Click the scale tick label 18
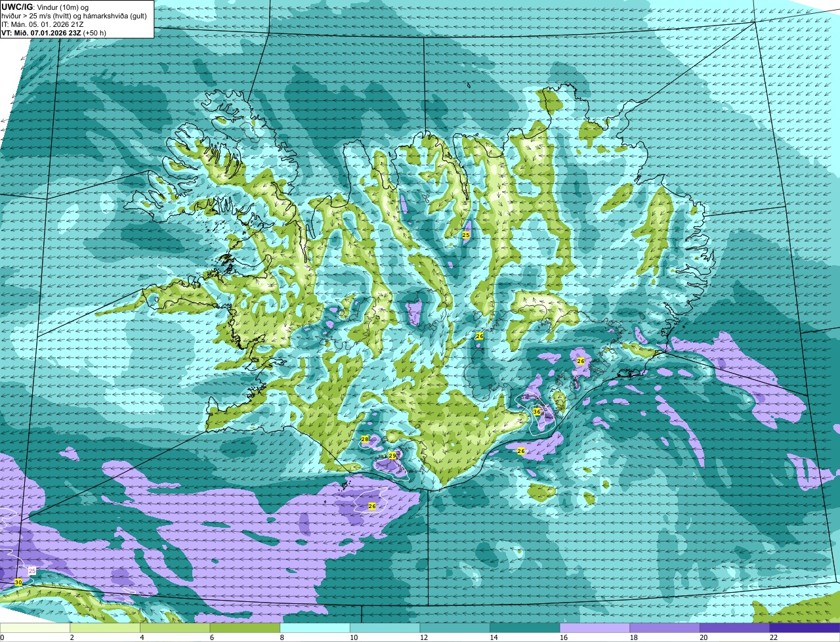The width and height of the screenshot is (840, 642). coord(633,637)
